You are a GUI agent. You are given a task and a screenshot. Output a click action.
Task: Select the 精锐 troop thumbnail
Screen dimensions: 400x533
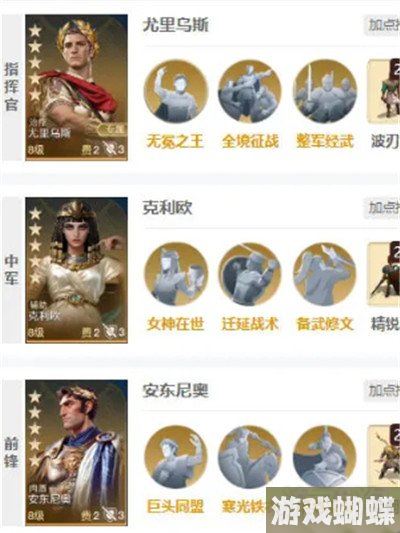[384, 274]
